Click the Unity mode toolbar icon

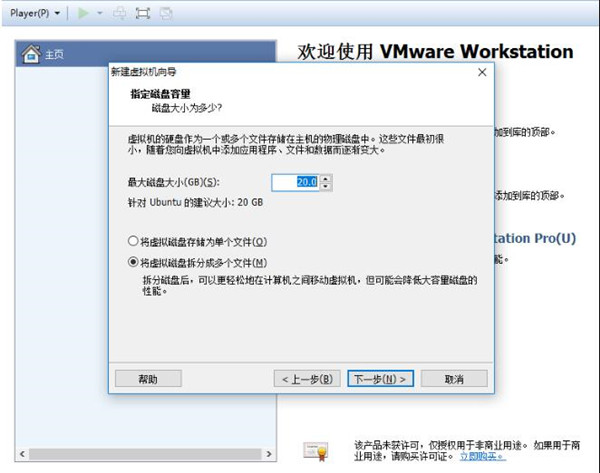tap(166, 13)
